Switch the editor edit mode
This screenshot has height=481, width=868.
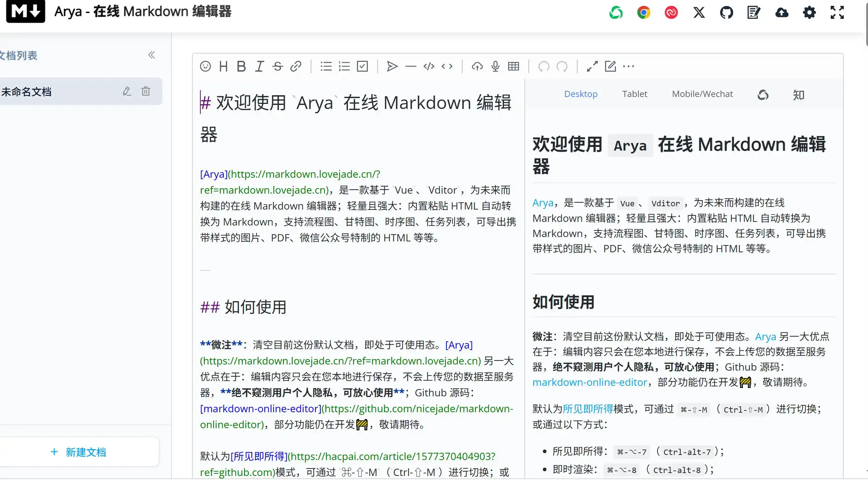(610, 66)
